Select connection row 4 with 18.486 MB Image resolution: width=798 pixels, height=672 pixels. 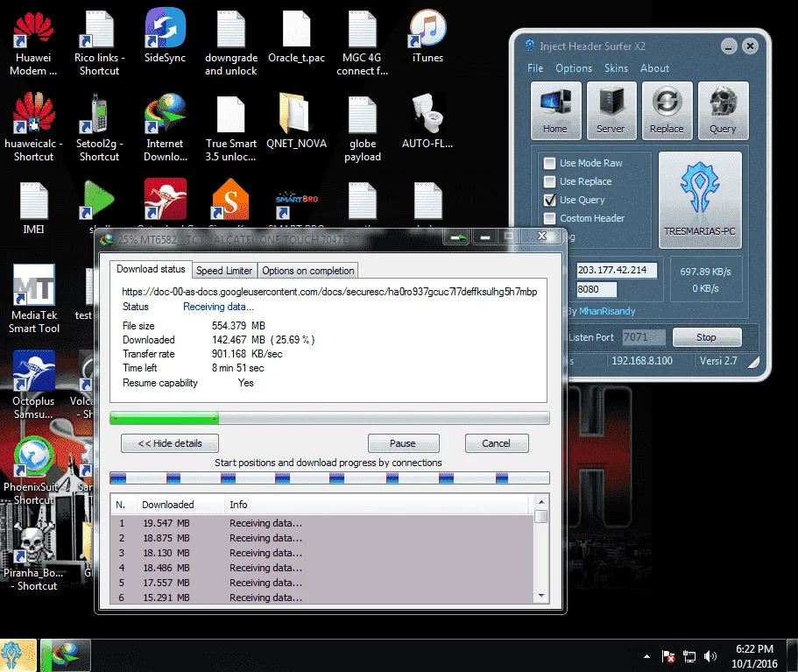tap(322, 568)
